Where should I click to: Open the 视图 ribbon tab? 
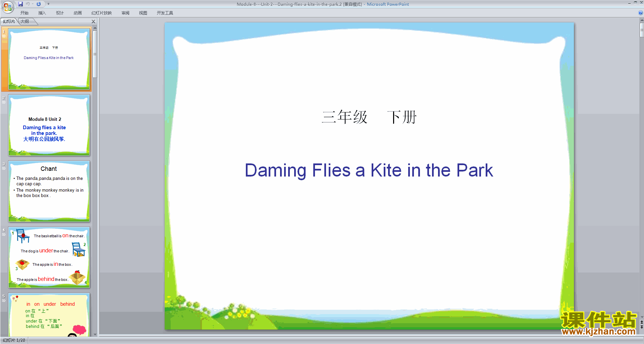tap(143, 13)
